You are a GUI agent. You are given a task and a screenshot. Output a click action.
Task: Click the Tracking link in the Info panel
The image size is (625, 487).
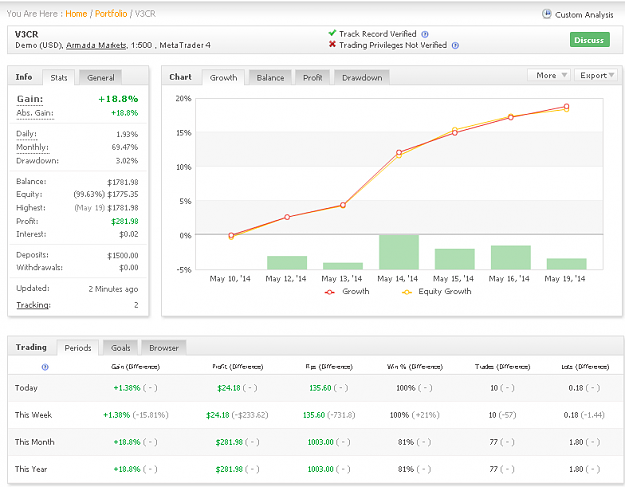[33, 305]
